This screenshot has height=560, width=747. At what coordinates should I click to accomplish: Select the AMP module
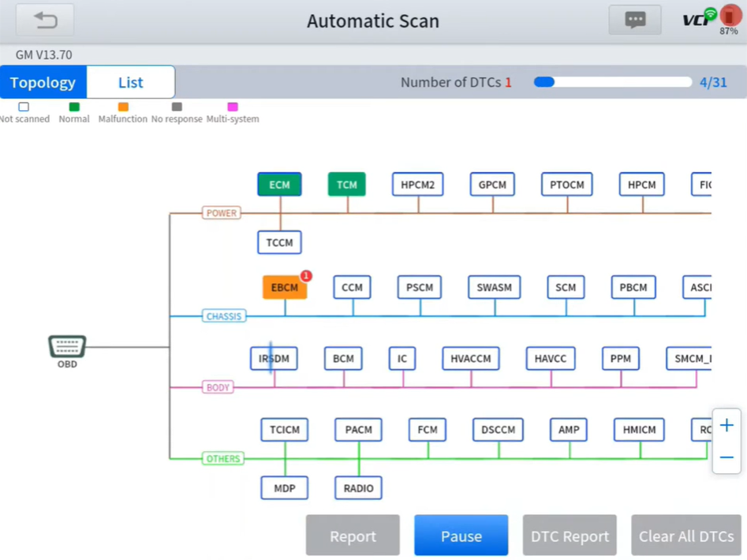pyautogui.click(x=569, y=430)
